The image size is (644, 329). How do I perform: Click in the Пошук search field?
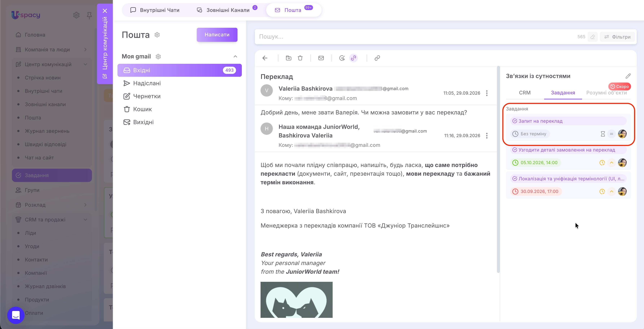pos(415,37)
